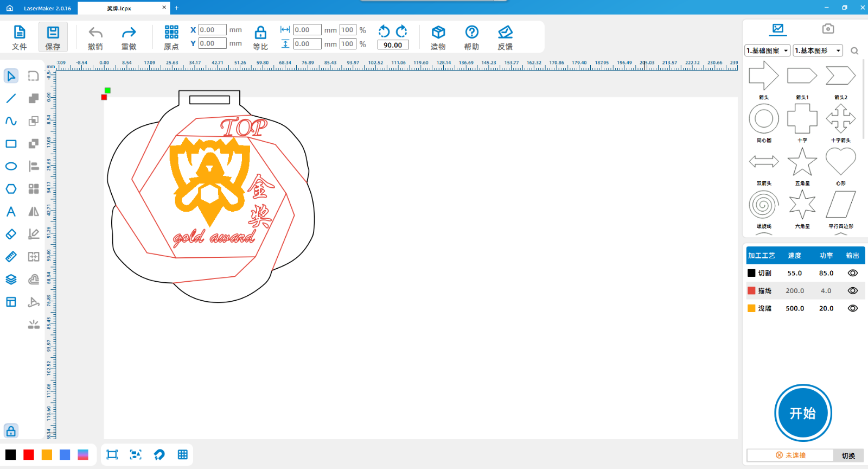Toggle the 浅雕 layer eye icon
Screen dimensions: 868x469
852,308
